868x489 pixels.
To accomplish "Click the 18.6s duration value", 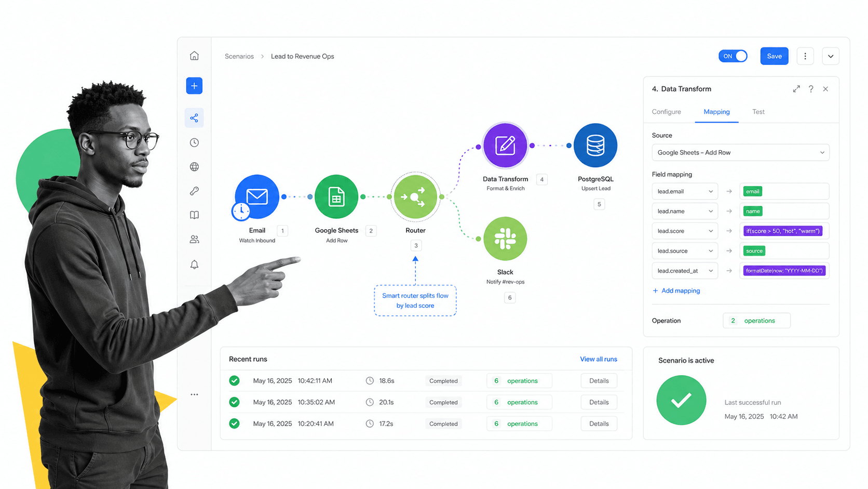I will point(387,381).
